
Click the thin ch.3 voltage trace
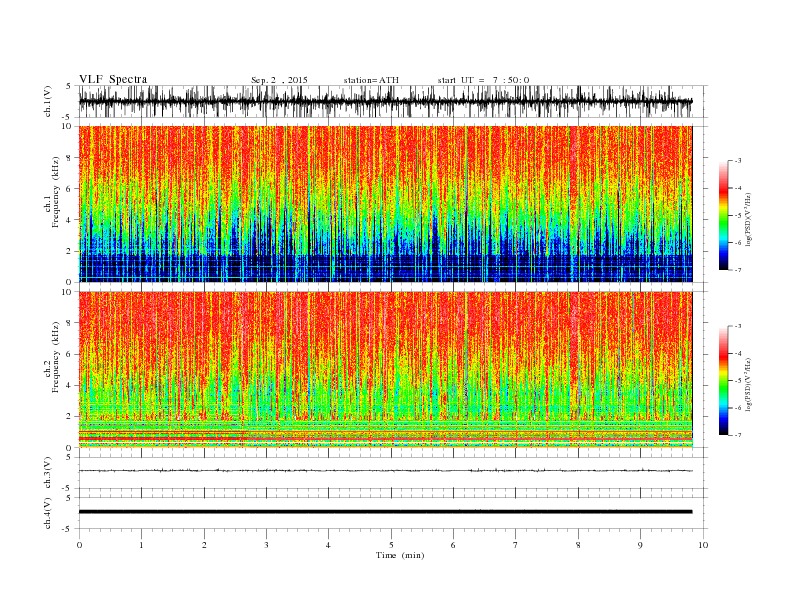[385, 471]
